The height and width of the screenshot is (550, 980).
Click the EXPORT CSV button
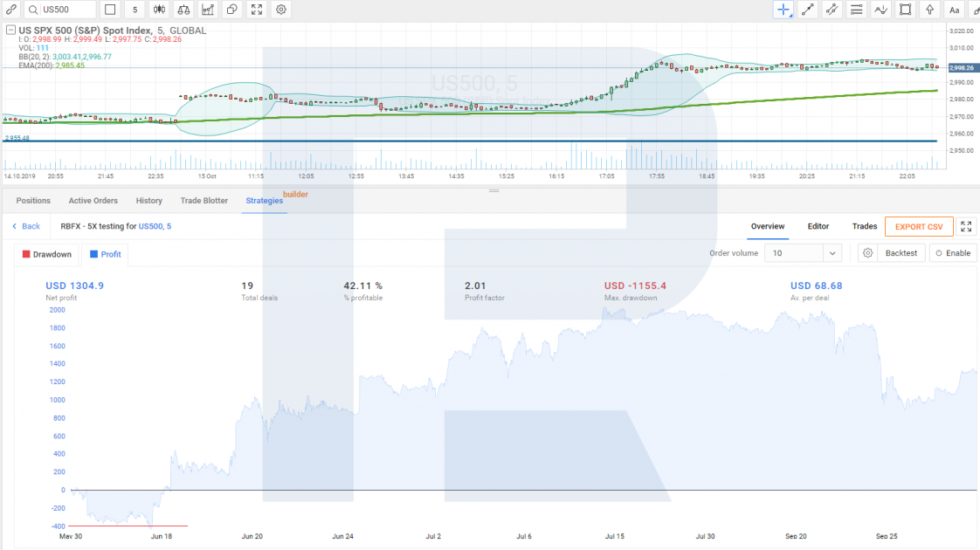(918, 227)
